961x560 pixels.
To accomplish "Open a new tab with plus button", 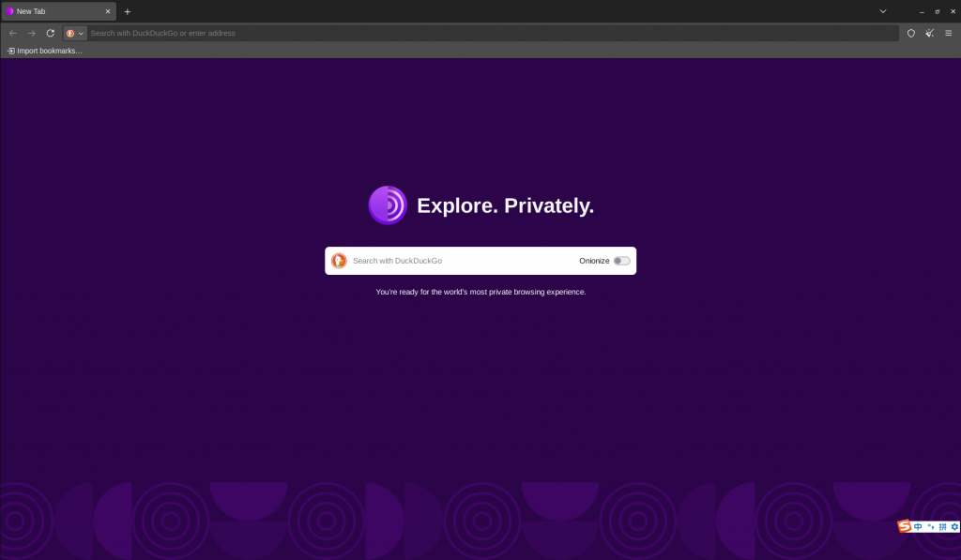I will tap(128, 11).
